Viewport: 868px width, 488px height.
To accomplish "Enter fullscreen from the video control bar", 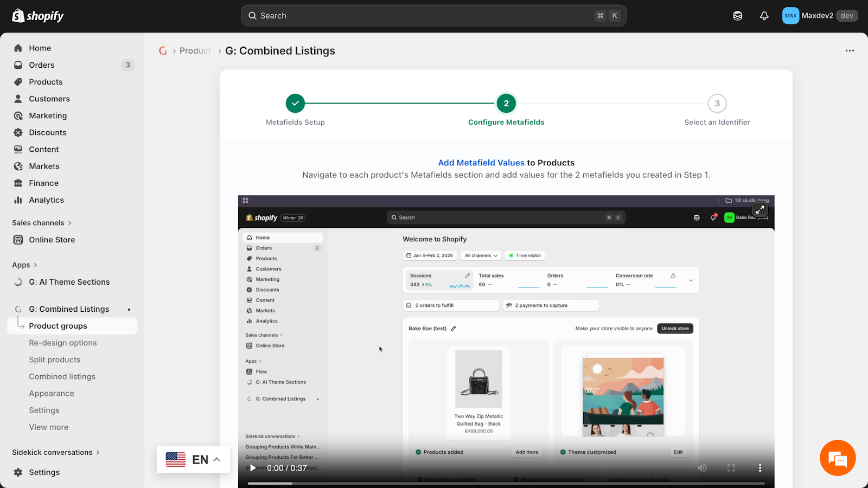I will [x=731, y=468].
